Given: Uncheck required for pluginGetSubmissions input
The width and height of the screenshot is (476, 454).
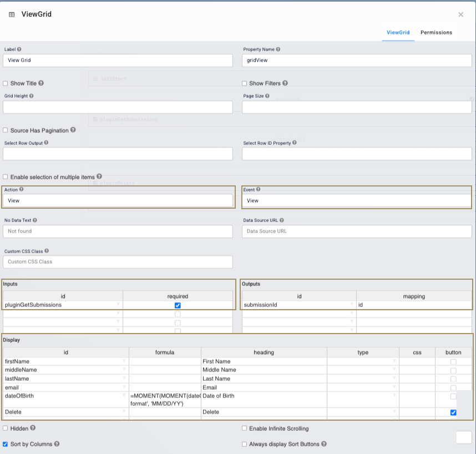Looking at the screenshot, I should pos(178,305).
